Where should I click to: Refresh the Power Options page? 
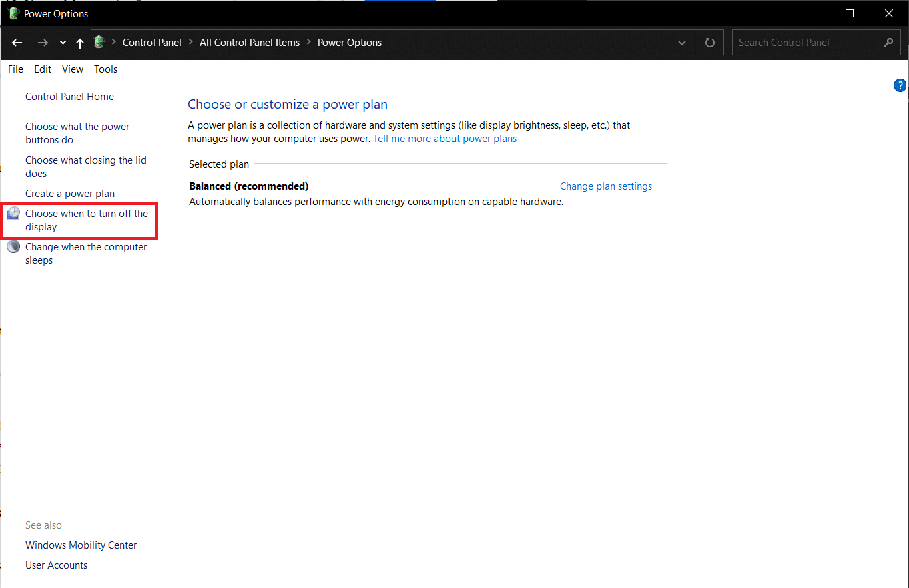(710, 43)
